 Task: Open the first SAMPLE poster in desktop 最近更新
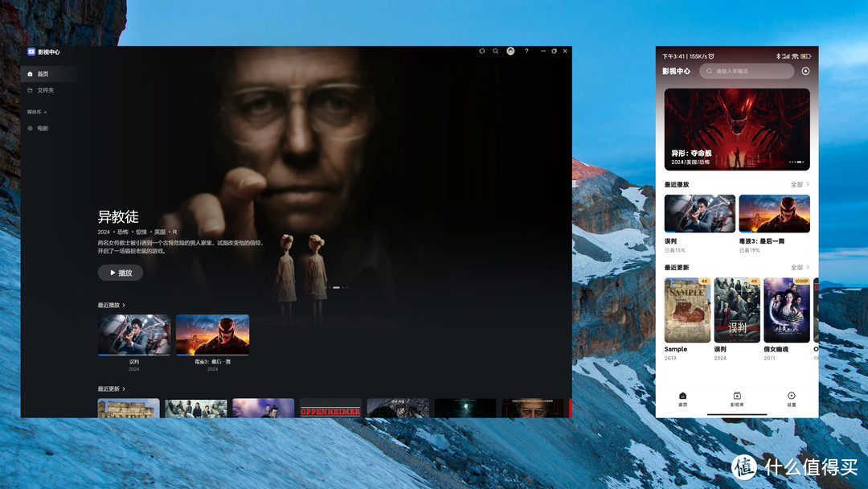coord(129,408)
